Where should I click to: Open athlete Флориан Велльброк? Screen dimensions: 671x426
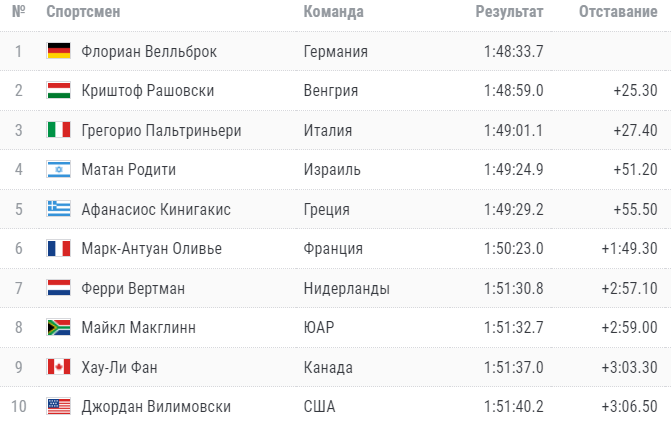(x=149, y=51)
